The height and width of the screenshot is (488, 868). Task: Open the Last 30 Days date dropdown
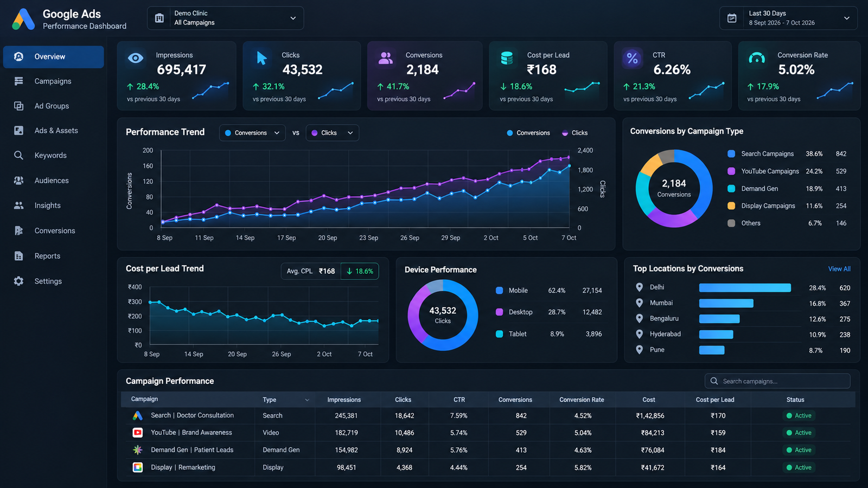point(788,18)
